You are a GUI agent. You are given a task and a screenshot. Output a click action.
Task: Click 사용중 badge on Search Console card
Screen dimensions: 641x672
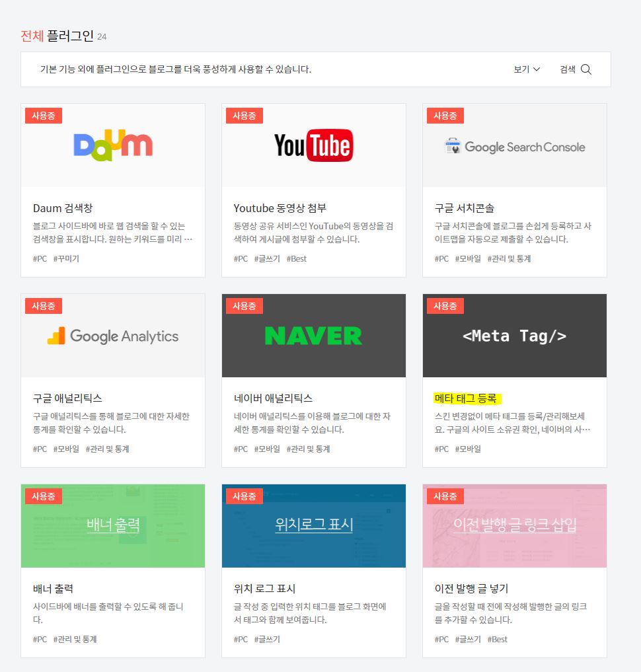(x=445, y=116)
